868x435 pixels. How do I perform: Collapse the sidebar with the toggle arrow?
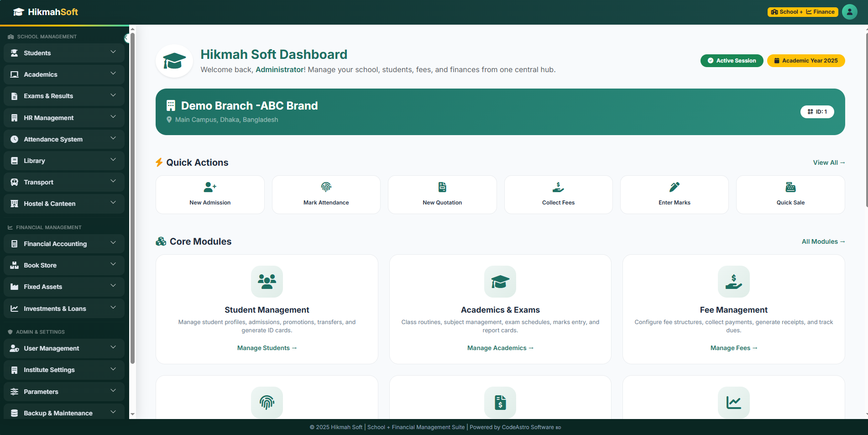[x=127, y=38]
